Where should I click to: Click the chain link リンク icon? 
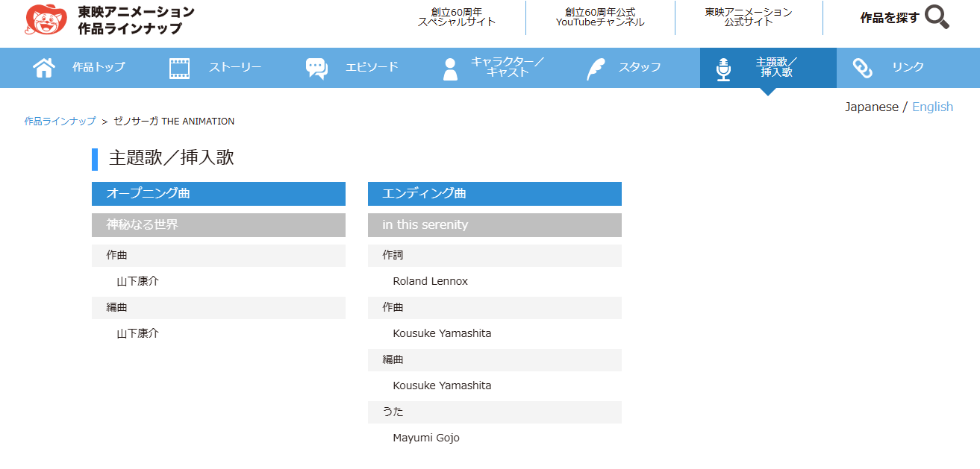tap(862, 68)
